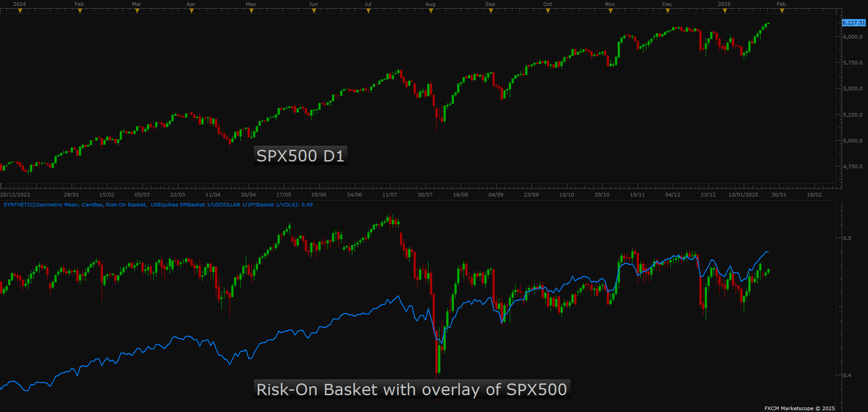This screenshot has width=868, height=412.
Task: Click the 30/04 date label
Action: (x=248, y=195)
